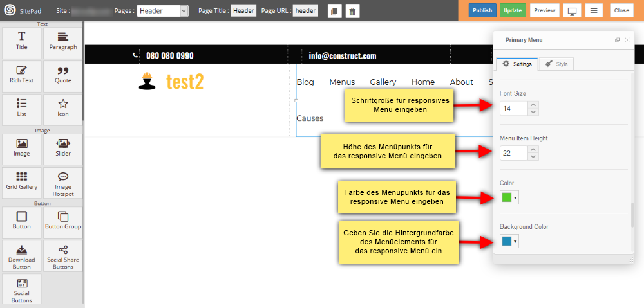This screenshot has width=644, height=308.
Task: Add an Image widget
Action: click(x=22, y=150)
